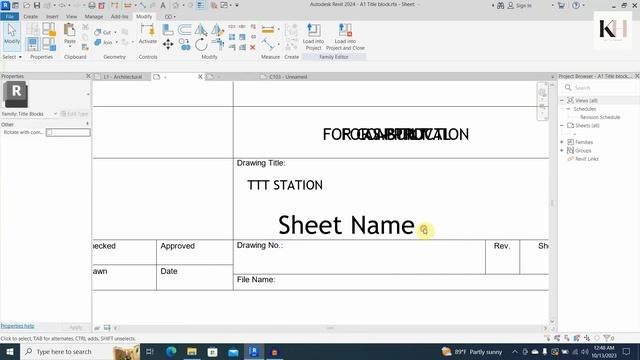Screen dimensions: 640x360
Task: Open Microsoft Edge from the taskbar
Action: (x=171, y=351)
